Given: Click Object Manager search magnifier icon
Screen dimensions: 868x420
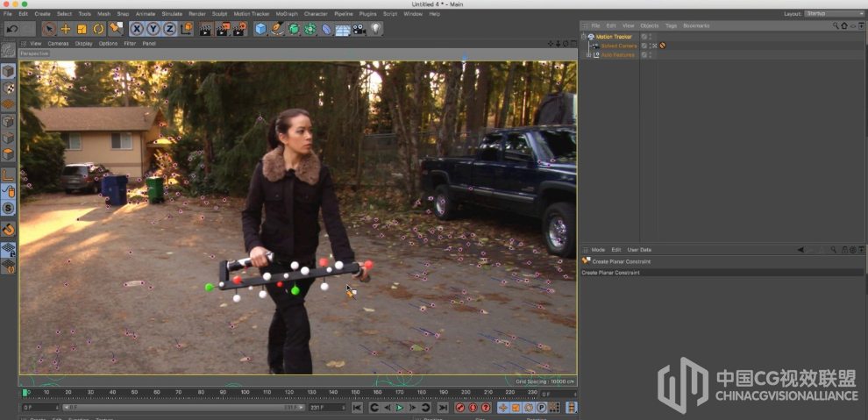Looking at the screenshot, I should click(x=836, y=25).
